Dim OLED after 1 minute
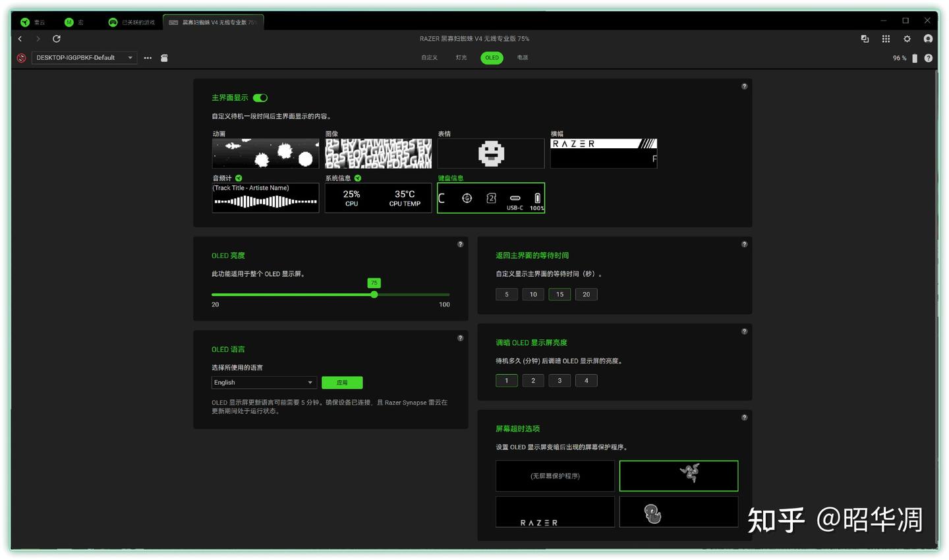This screenshot has height=560, width=949. (507, 381)
